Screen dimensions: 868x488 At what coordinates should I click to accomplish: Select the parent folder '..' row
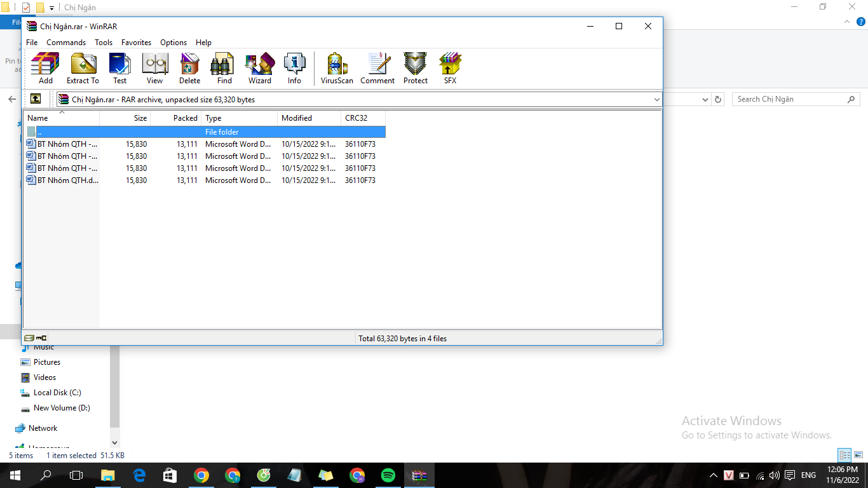tap(205, 132)
